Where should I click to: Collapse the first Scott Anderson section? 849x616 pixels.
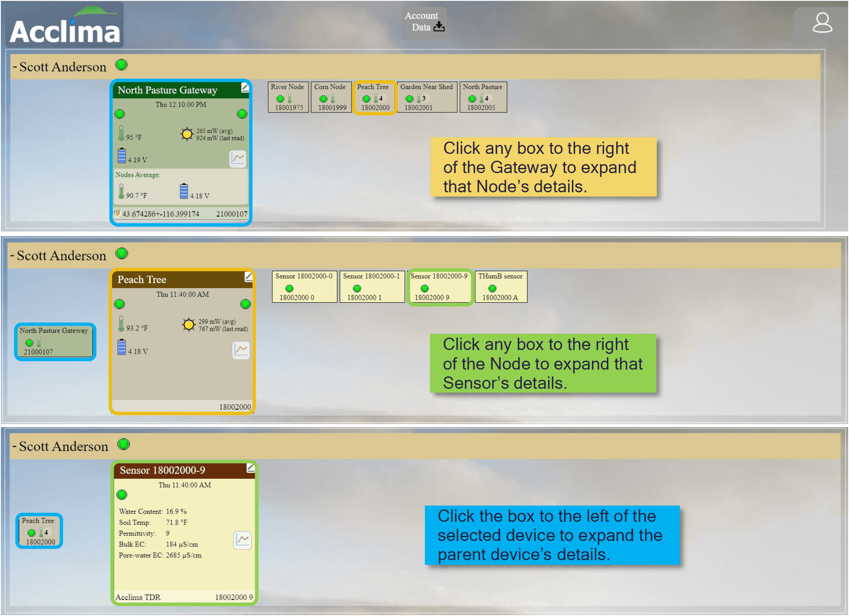pyautogui.click(x=15, y=67)
